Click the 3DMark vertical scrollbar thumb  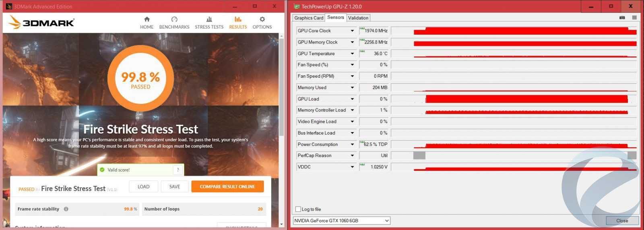click(x=282, y=87)
